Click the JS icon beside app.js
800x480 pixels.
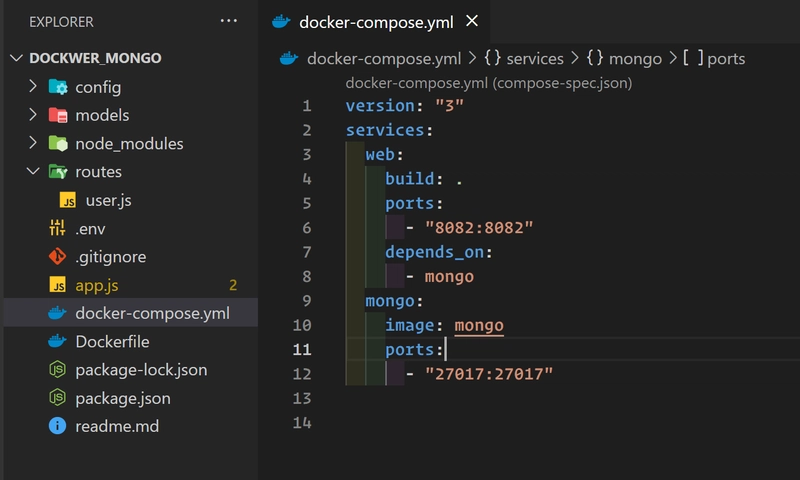pos(58,285)
